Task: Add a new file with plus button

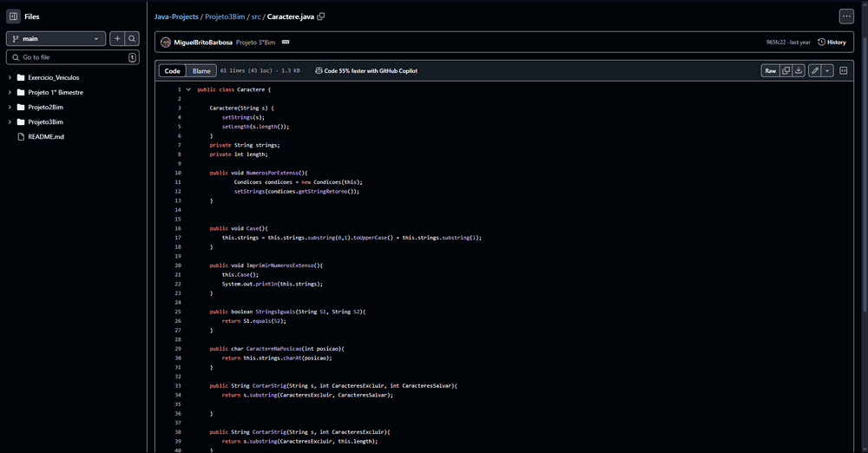Action: (117, 39)
